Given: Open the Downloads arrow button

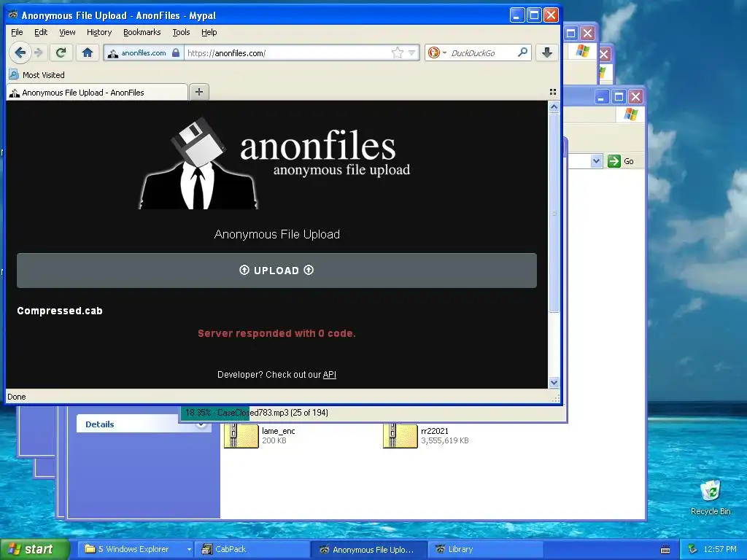Looking at the screenshot, I should 547,52.
